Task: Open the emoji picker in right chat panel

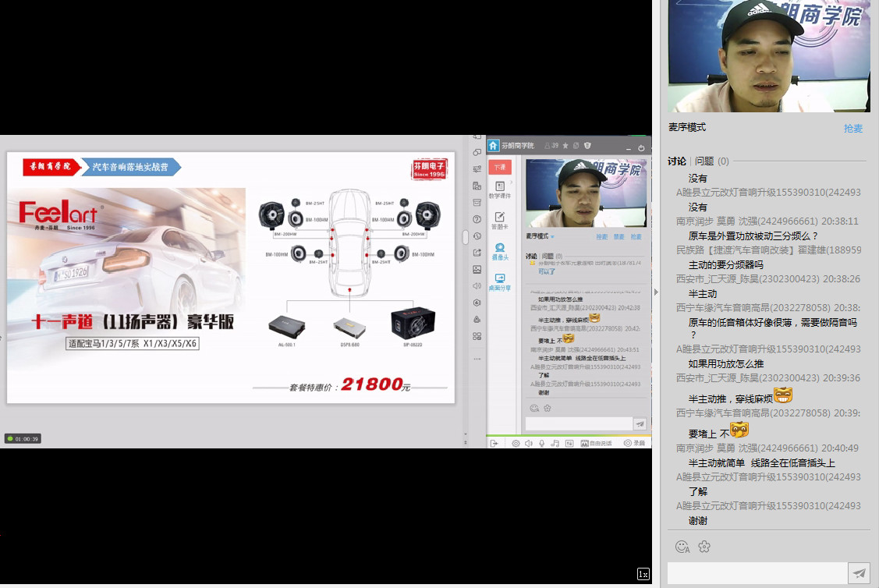Action: pyautogui.click(x=682, y=547)
